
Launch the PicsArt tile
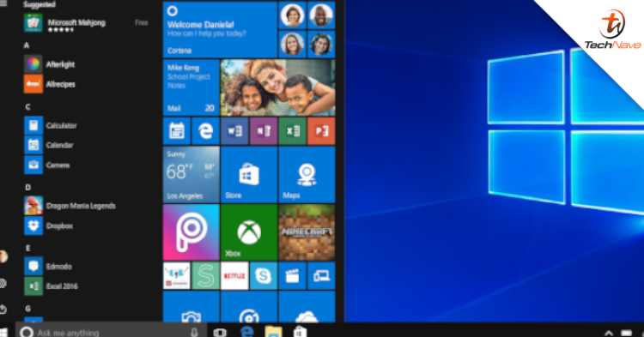tap(191, 232)
